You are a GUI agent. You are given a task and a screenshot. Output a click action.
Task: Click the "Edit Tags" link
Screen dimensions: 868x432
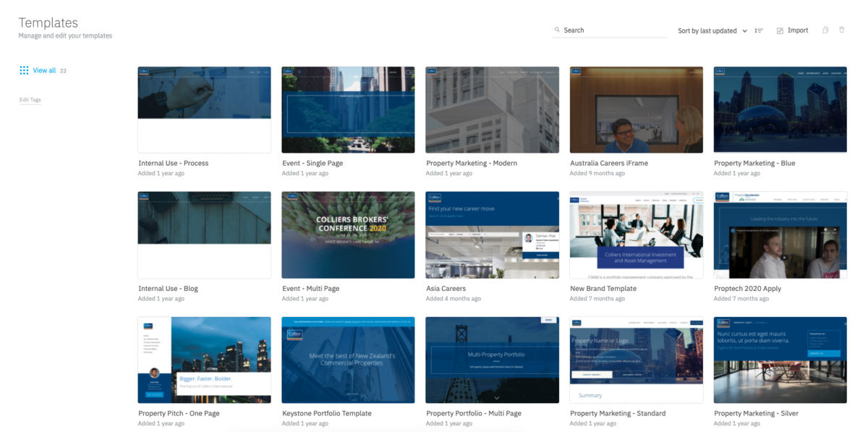(x=30, y=99)
